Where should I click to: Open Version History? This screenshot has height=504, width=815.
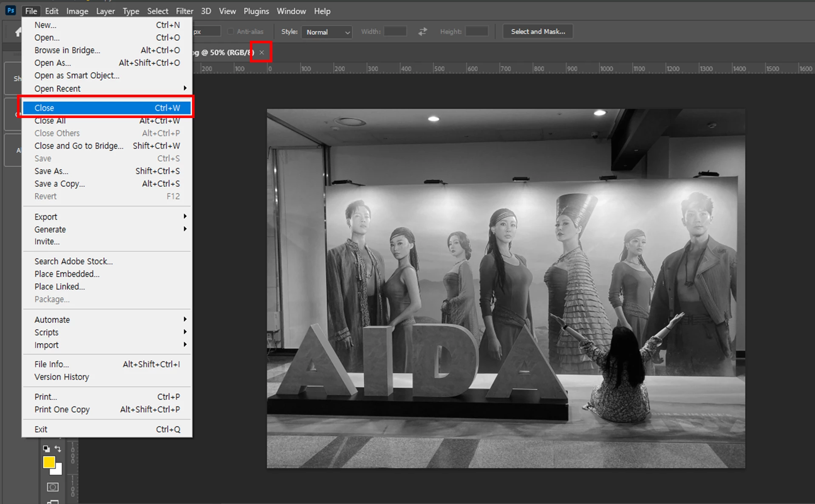click(107, 377)
